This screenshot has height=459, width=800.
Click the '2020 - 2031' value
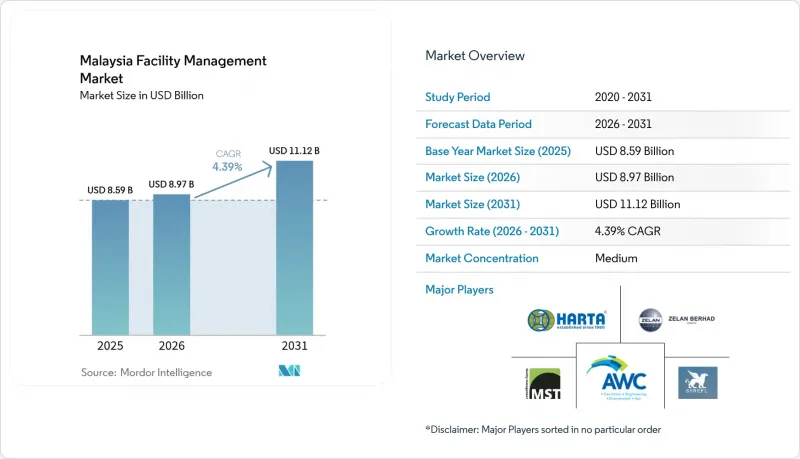click(x=623, y=97)
